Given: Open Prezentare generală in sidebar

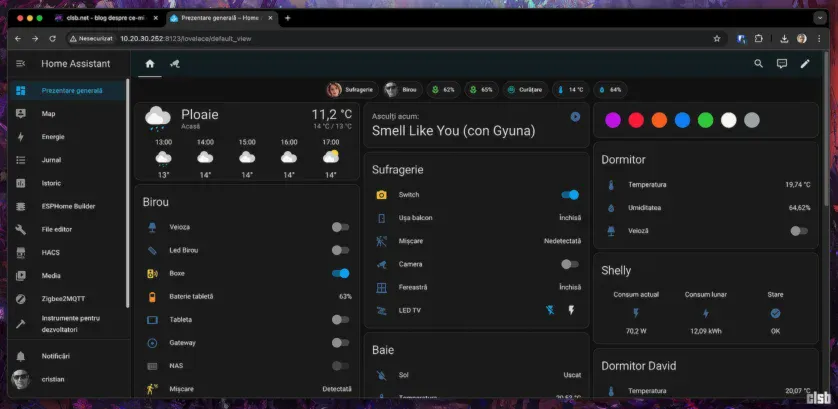Looking at the screenshot, I should click(x=67, y=91).
